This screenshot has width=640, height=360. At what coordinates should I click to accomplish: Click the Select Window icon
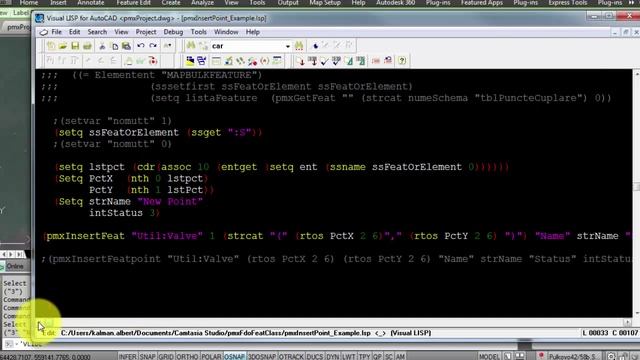[202, 61]
